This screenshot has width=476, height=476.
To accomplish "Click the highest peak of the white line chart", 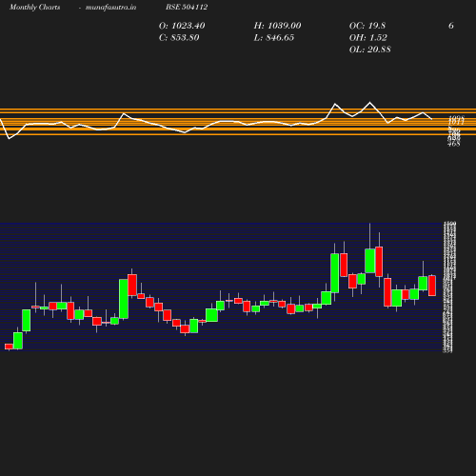I will (369, 102).
